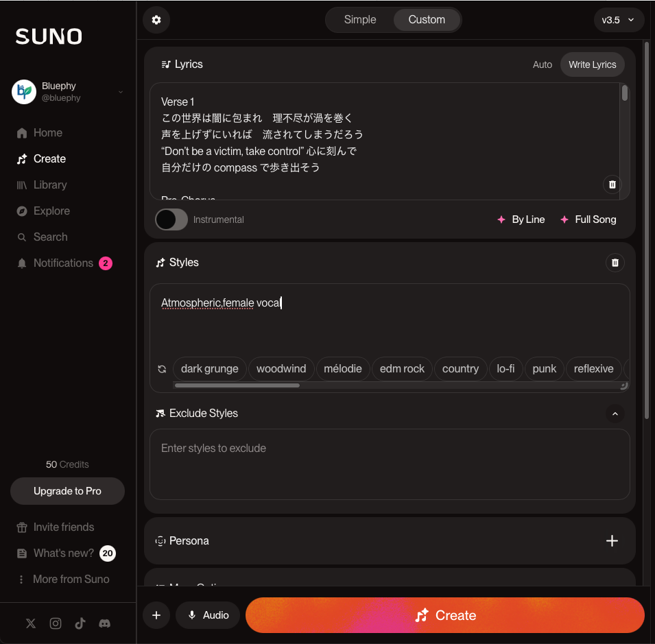Click the round plus button beside Audio
The height and width of the screenshot is (644, 655).
pyautogui.click(x=156, y=615)
